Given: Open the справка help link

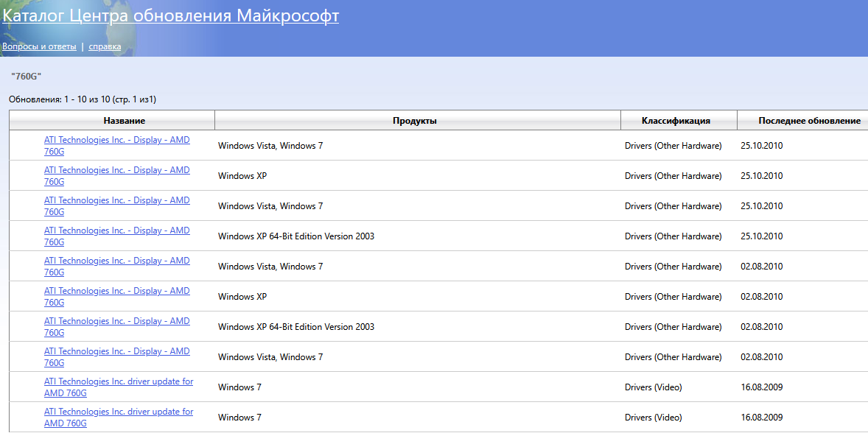Looking at the screenshot, I should (105, 46).
